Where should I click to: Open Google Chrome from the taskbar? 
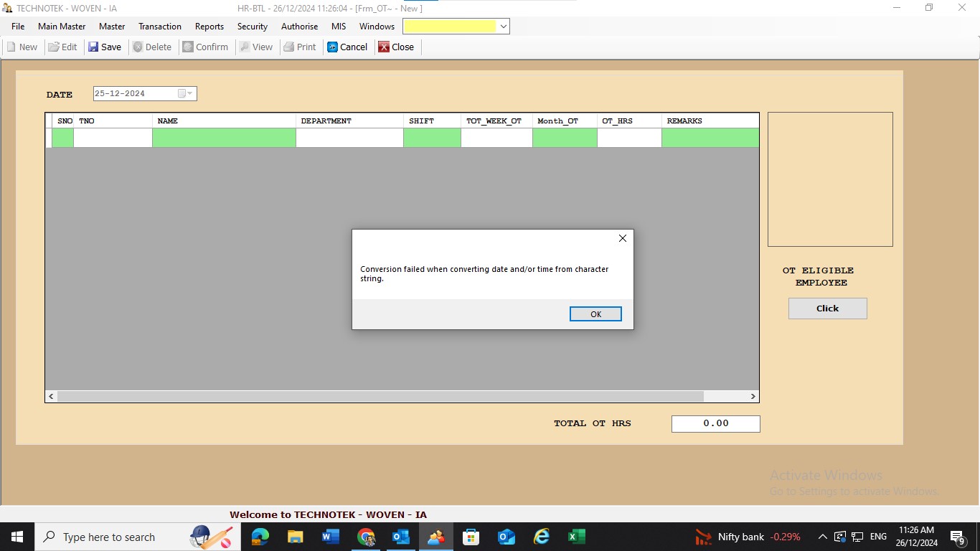coord(366,537)
